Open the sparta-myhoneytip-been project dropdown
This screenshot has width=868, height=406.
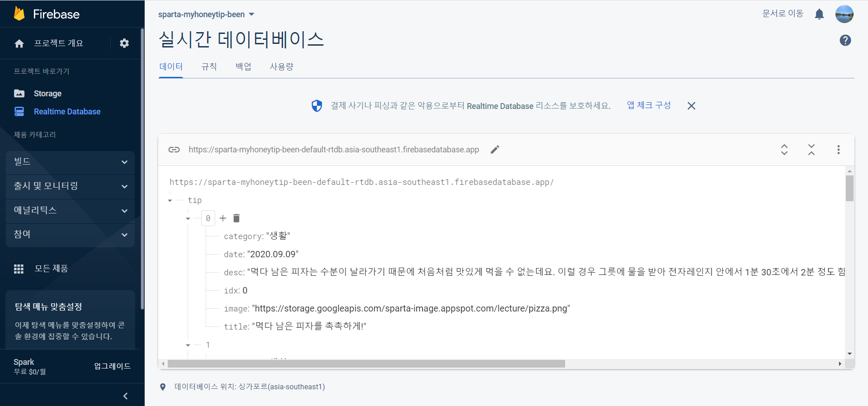click(x=206, y=14)
